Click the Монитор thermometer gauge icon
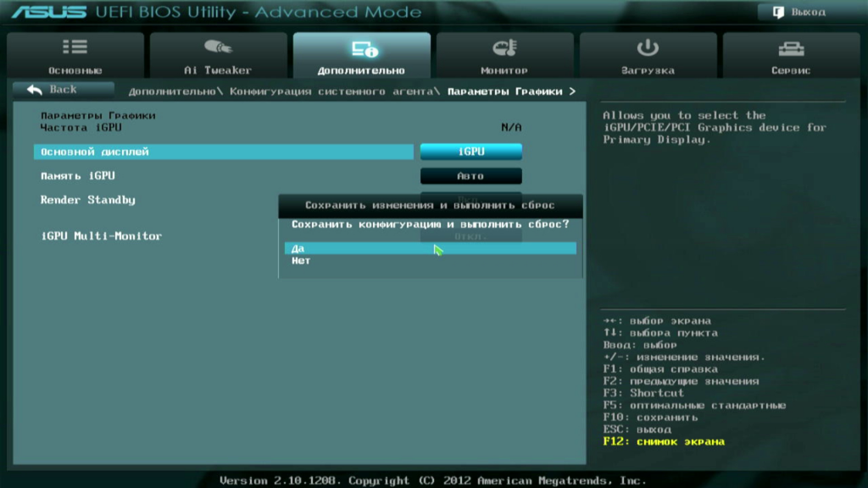 [x=504, y=47]
